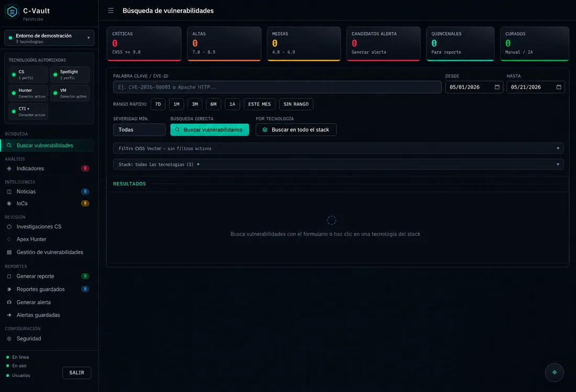This screenshot has width=576, height=392.
Task: Select the SIN RANGO option
Action: (x=296, y=104)
